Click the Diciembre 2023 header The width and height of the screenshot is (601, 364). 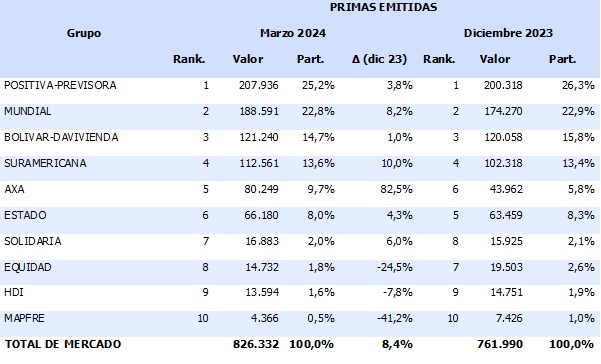pyautogui.click(x=508, y=33)
